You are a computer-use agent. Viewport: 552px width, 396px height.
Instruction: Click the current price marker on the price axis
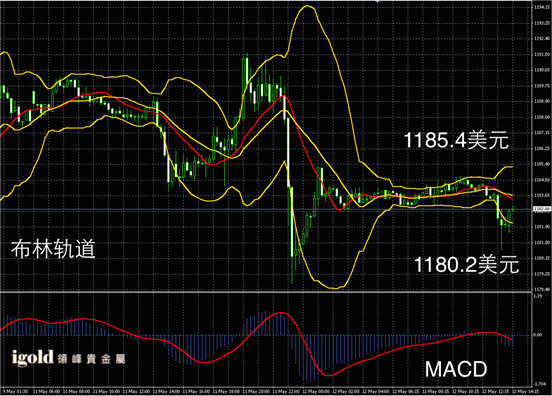click(x=541, y=209)
